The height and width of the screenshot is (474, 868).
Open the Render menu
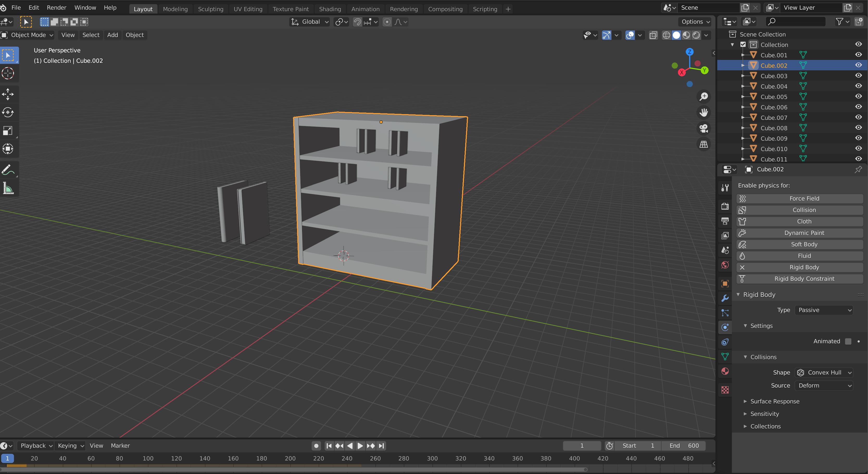coord(56,7)
